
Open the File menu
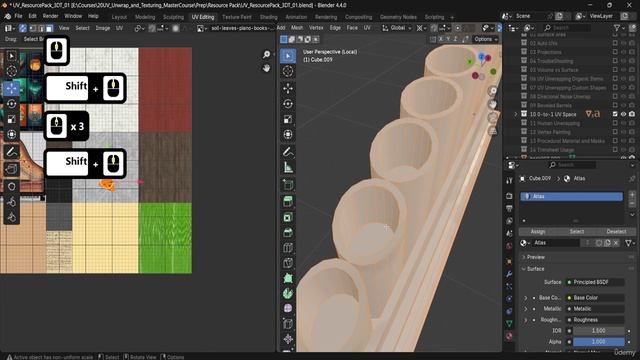tap(18, 16)
